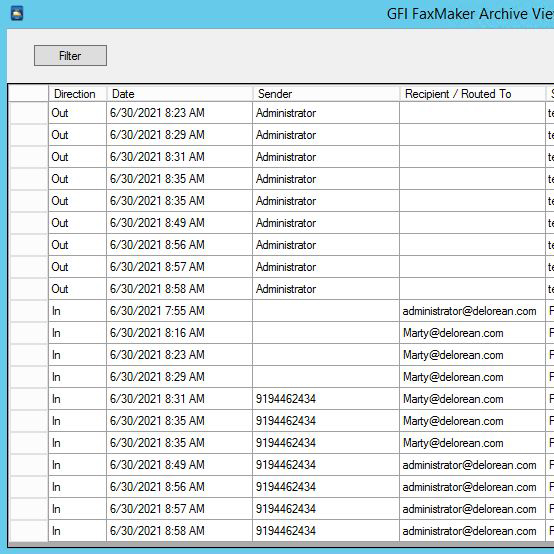This screenshot has width=554, height=554.
Task: Select the Out date cell 6/30/2021 8:29 AM
Action: 179,135
